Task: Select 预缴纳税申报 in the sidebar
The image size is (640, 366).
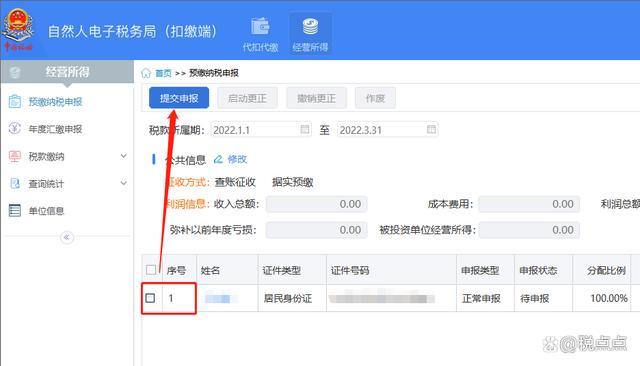Action: [x=56, y=102]
